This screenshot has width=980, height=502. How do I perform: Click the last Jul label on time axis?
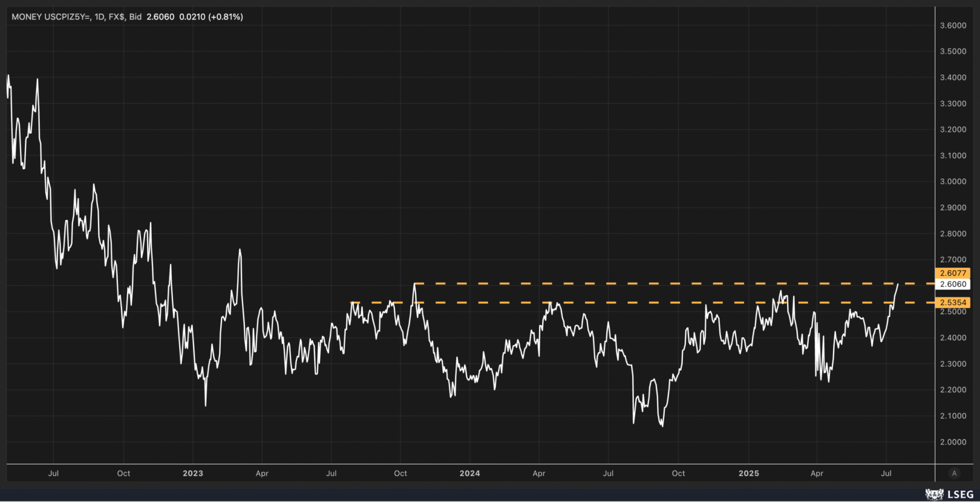[x=886, y=473]
